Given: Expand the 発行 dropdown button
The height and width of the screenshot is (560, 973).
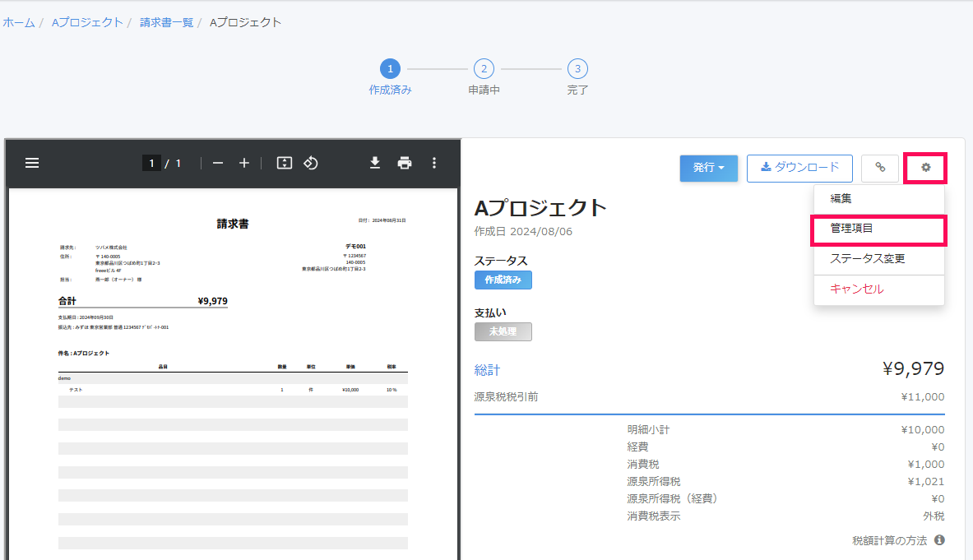Looking at the screenshot, I should coord(708,168).
